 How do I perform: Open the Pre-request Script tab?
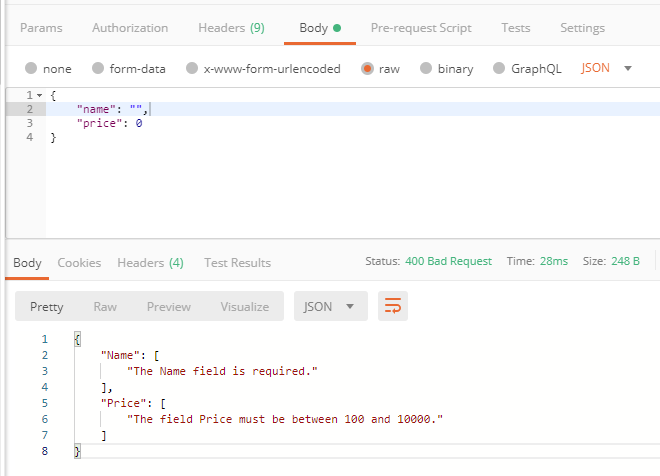point(421,28)
